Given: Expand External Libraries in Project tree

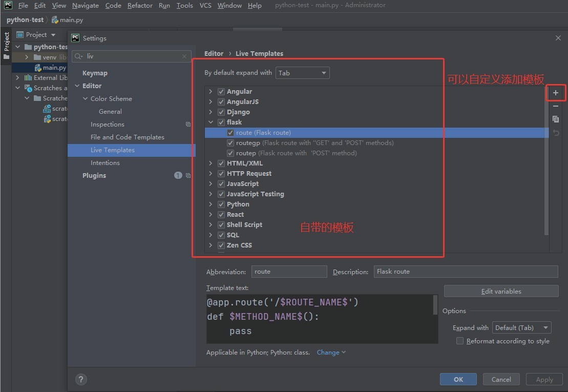Looking at the screenshot, I should 17,77.
